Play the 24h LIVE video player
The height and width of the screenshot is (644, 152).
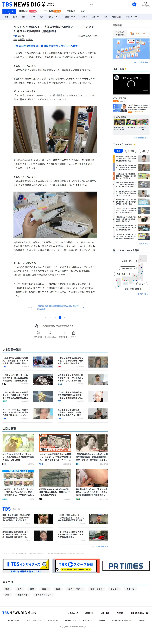(131, 84)
